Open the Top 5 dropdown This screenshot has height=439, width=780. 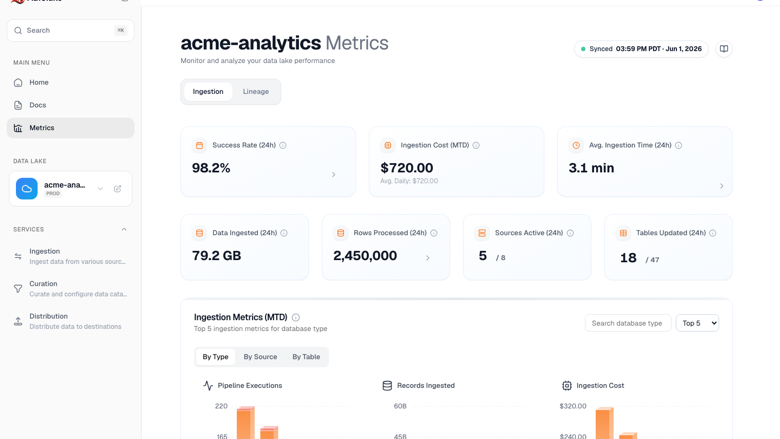[x=697, y=323]
